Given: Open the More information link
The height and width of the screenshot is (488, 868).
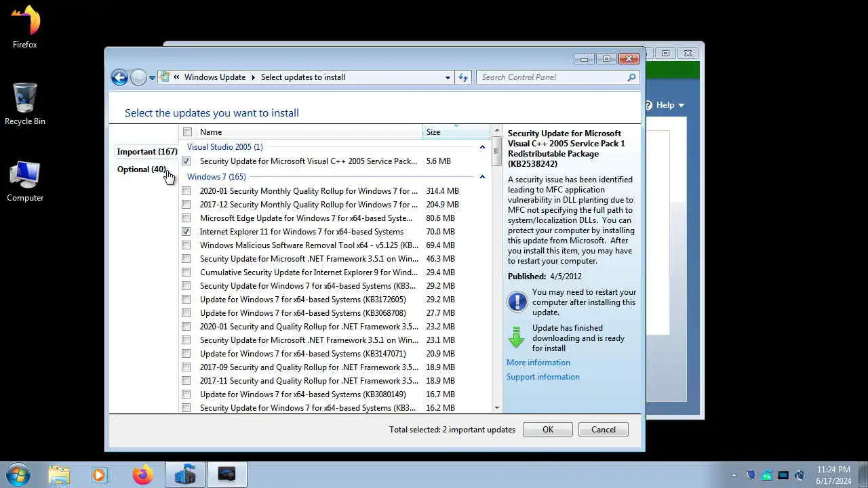Looking at the screenshot, I should click(538, 363).
